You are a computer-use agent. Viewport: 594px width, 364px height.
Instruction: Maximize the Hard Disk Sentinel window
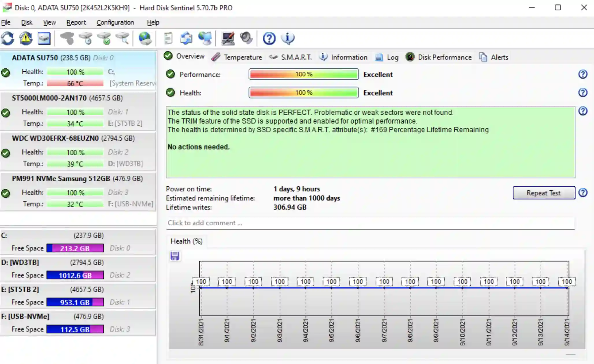click(558, 8)
